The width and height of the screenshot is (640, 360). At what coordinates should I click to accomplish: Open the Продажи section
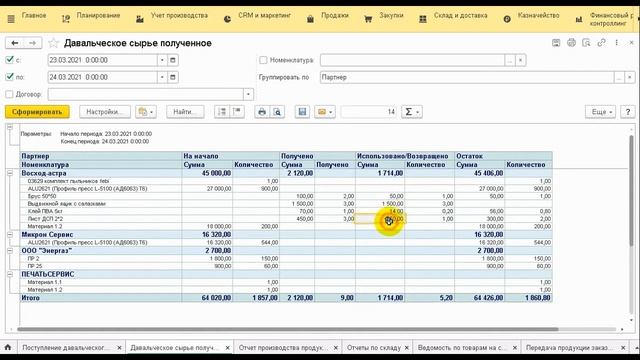pos(335,16)
